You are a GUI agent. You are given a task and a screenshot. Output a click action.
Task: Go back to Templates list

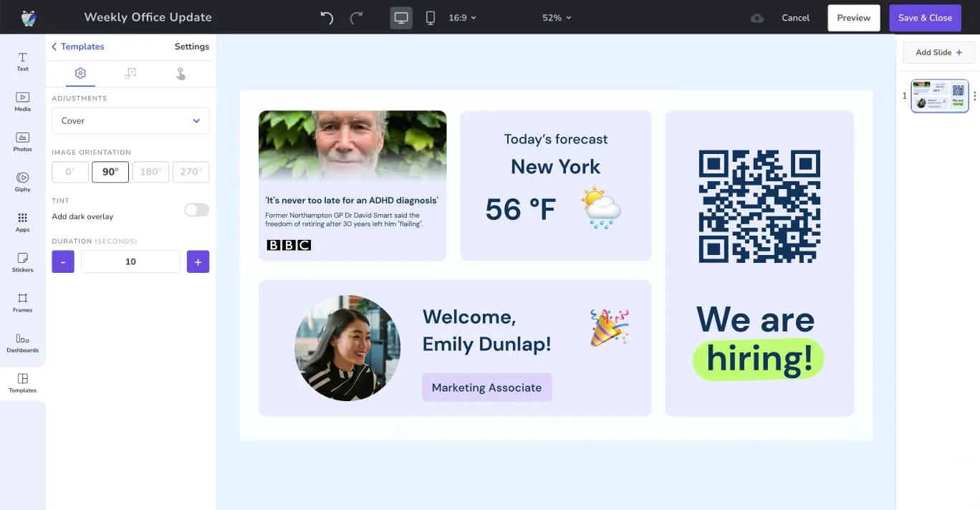pyautogui.click(x=77, y=47)
